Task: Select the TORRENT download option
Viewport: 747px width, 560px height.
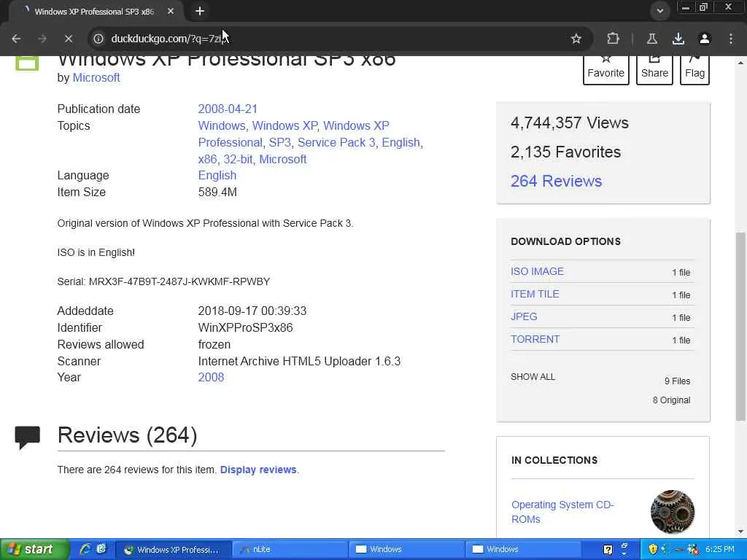Action: coord(535,340)
